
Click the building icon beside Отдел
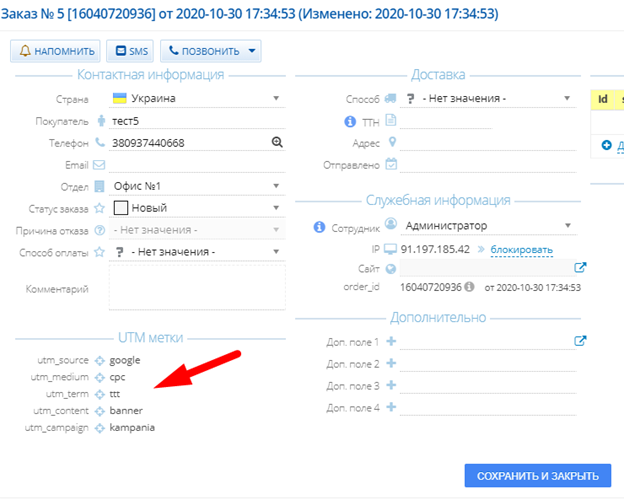coord(99,186)
